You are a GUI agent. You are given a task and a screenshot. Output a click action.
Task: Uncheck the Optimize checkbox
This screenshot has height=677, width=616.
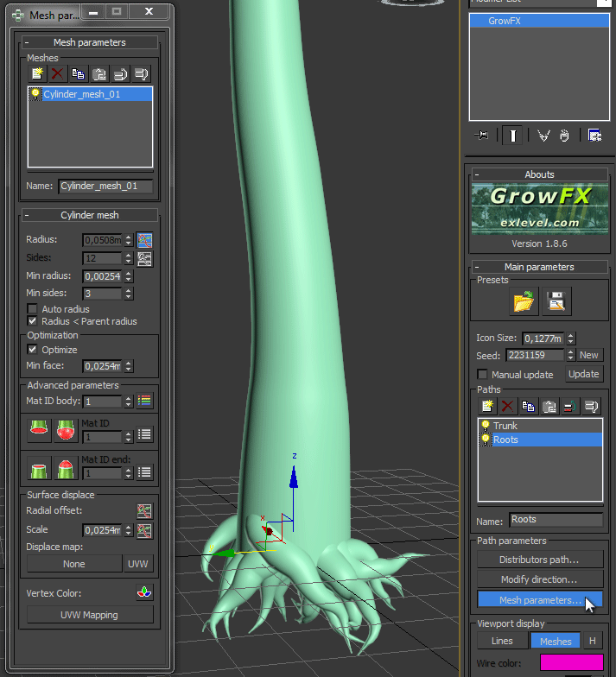[33, 350]
